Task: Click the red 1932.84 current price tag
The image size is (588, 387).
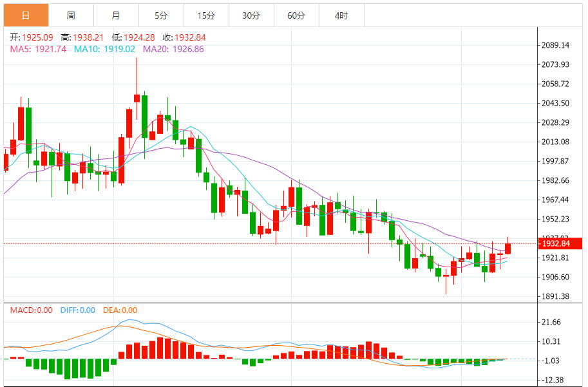Action: click(x=560, y=243)
